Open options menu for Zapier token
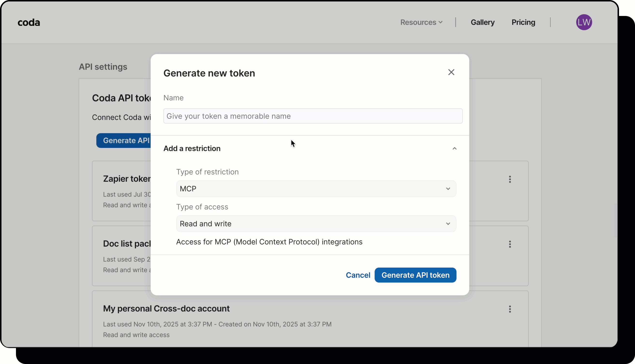The height and width of the screenshot is (364, 635). coord(510,179)
